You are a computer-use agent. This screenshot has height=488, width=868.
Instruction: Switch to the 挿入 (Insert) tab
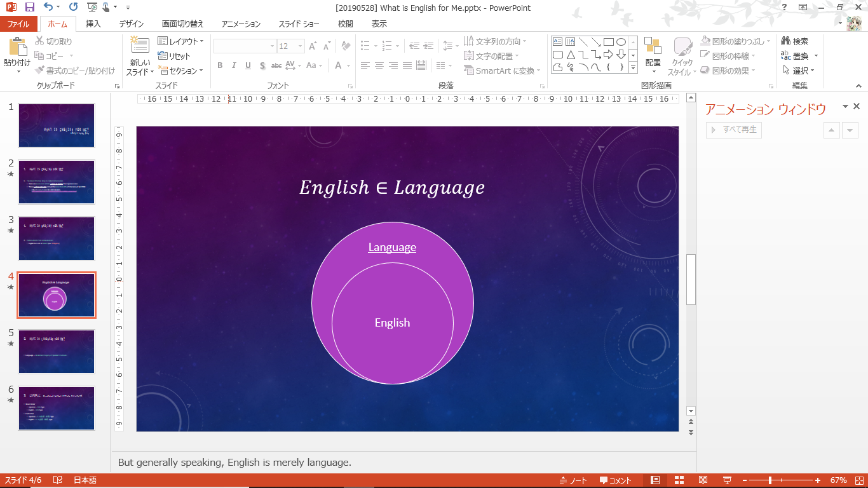tap(93, 24)
